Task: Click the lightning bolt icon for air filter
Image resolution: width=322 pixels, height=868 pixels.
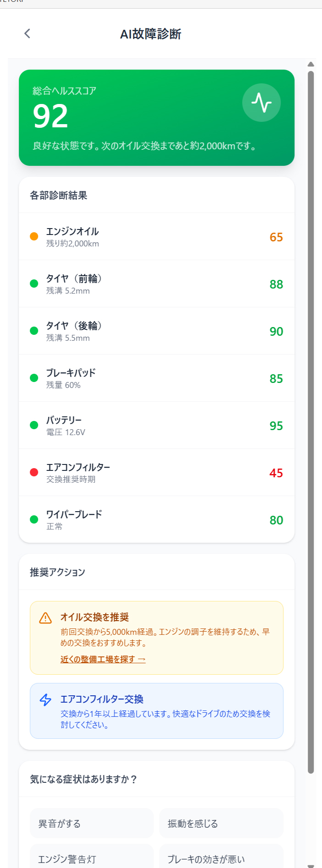Action: [x=45, y=700]
